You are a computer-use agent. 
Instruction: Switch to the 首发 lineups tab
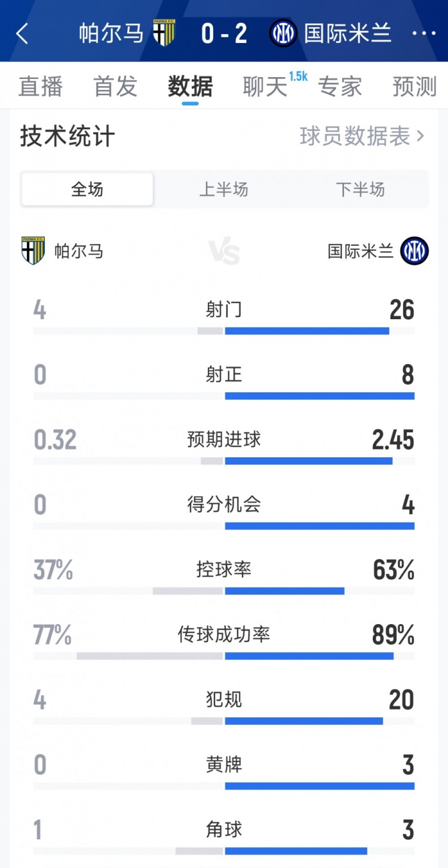tap(115, 86)
